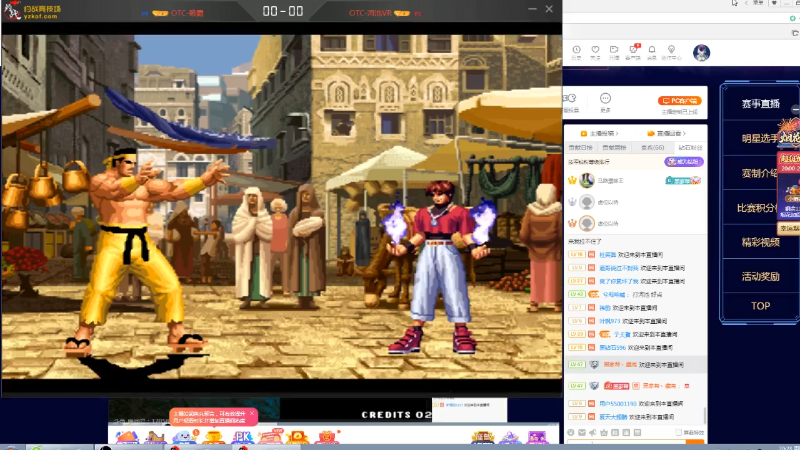Click the 00-00 score in game title bar

[x=283, y=11]
